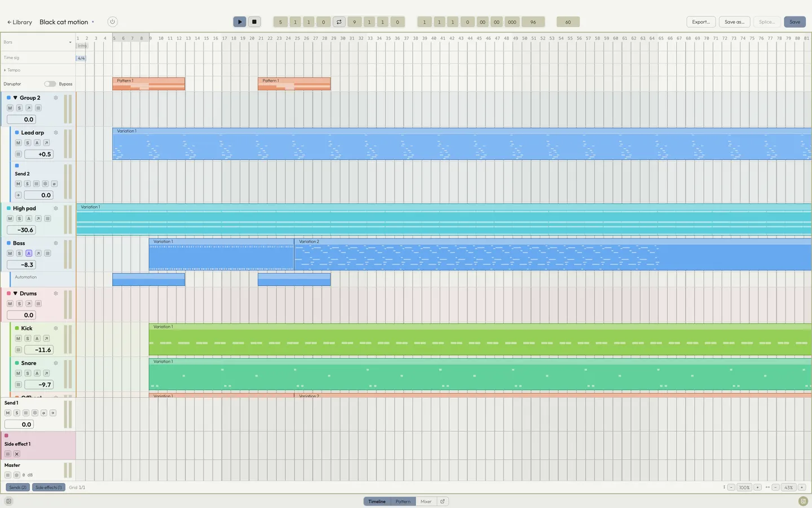The image size is (812, 508).
Task: Click the arrow icon on Kick track
Action: point(47,339)
